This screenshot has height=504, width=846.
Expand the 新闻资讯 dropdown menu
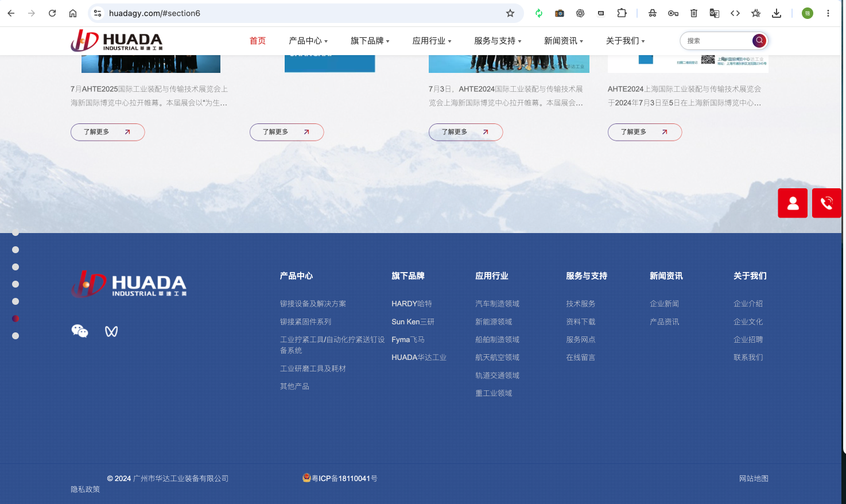(x=564, y=41)
